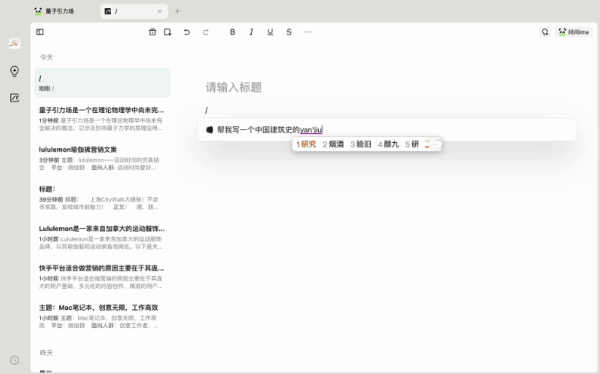Open the 问问ima assistant button
600x374 pixels.
[x=573, y=32]
